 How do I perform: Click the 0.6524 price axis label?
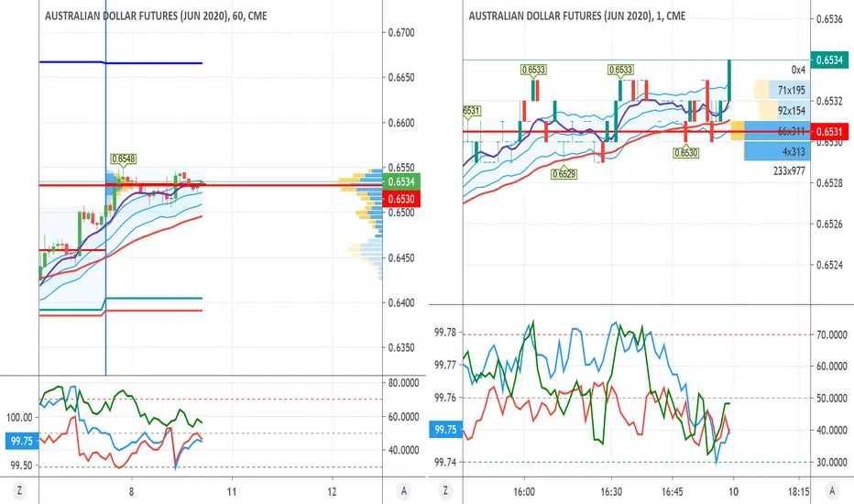pyautogui.click(x=829, y=265)
